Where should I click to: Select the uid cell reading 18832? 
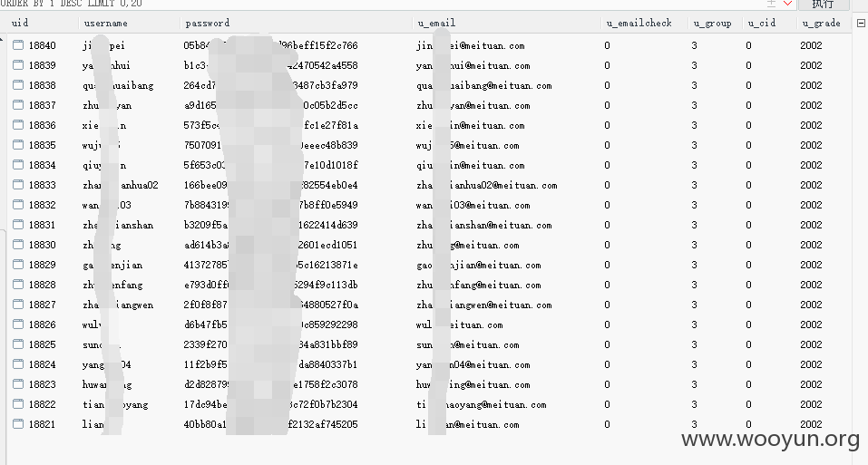tap(42, 205)
